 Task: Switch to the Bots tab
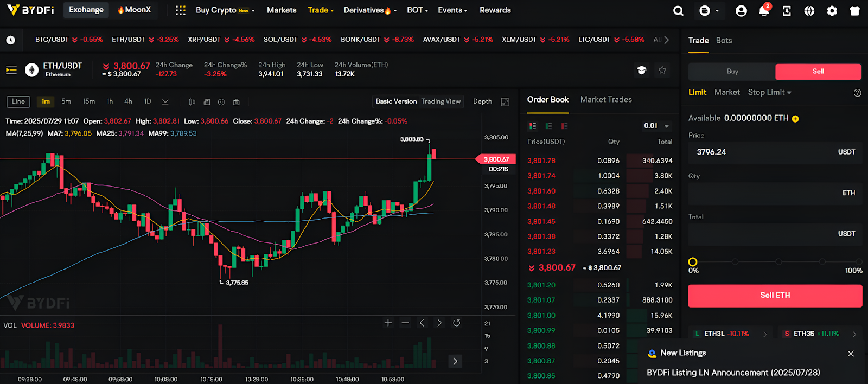pos(724,41)
